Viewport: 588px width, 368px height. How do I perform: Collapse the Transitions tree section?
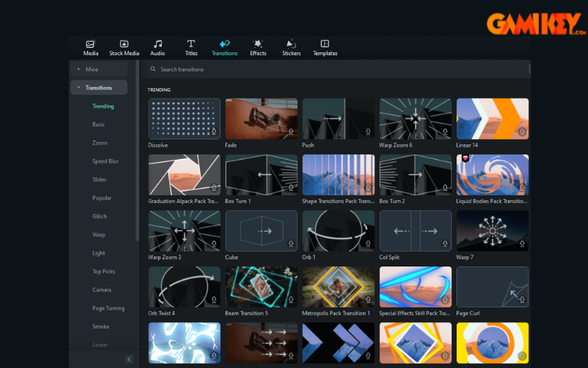pos(79,88)
